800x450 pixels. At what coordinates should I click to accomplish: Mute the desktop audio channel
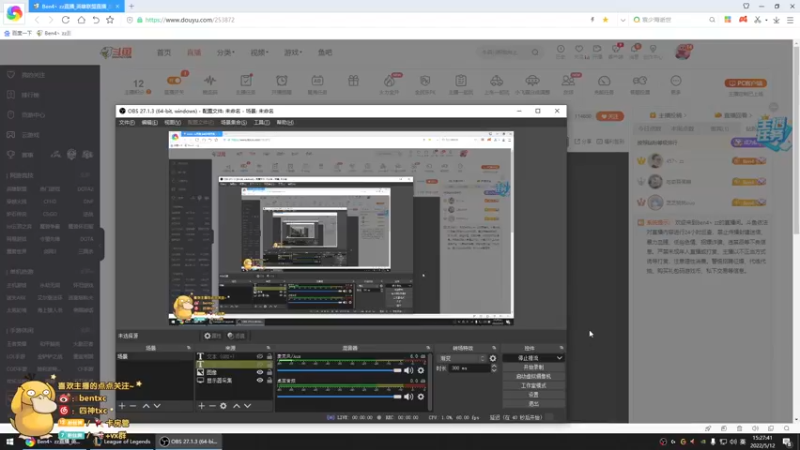[409, 396]
